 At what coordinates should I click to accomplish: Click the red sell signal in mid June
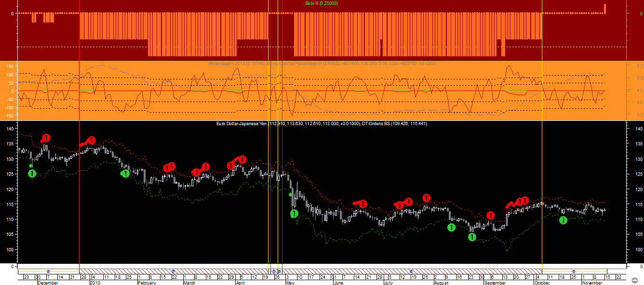pyautogui.click(x=363, y=204)
